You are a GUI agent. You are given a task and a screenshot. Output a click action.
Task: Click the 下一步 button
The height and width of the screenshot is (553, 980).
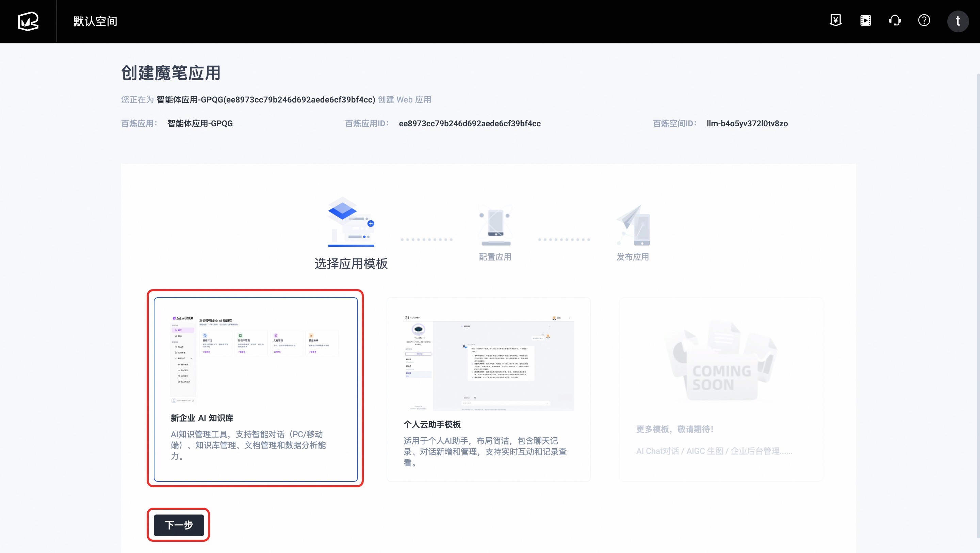[179, 525]
